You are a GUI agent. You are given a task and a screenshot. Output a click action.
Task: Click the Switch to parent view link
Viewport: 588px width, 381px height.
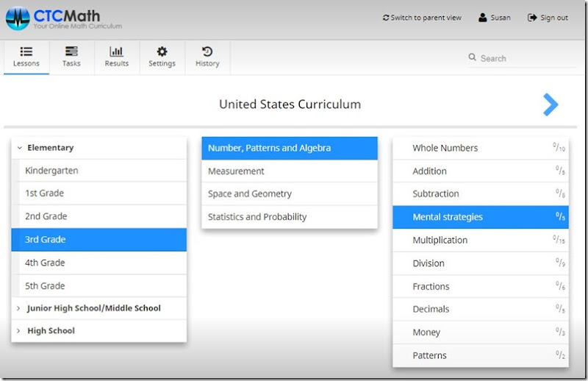click(426, 18)
